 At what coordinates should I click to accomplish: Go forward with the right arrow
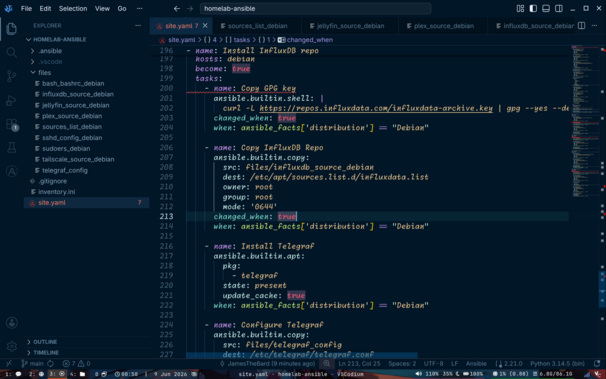[x=190, y=8]
